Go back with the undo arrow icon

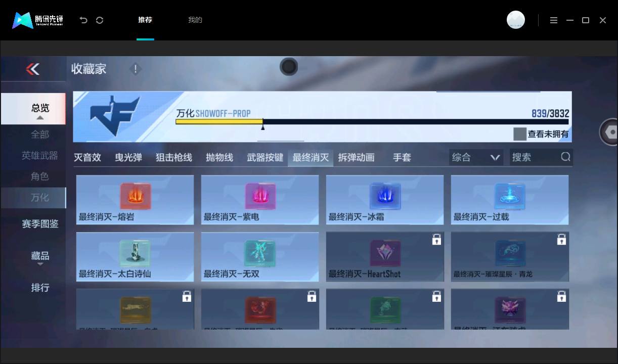83,20
